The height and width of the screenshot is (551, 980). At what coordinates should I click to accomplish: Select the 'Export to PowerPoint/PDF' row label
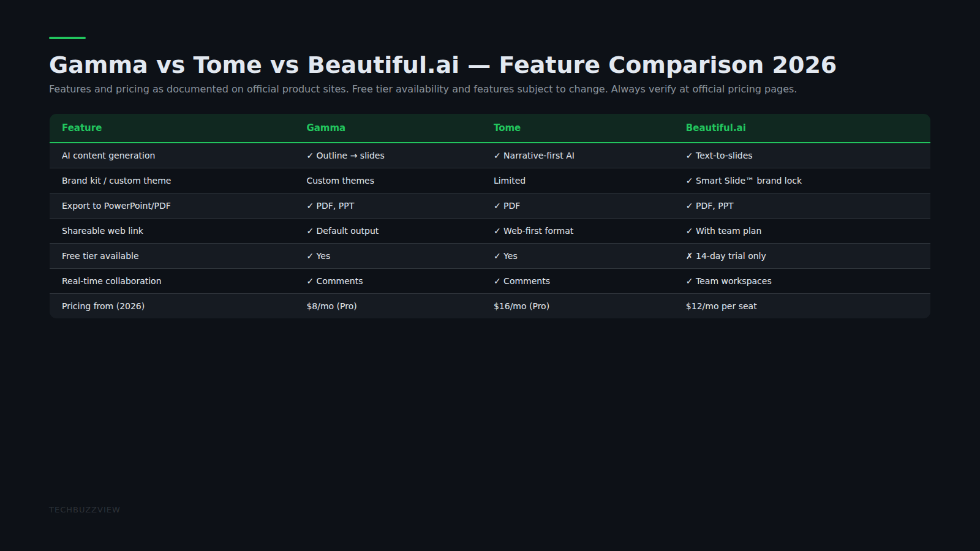(x=116, y=206)
